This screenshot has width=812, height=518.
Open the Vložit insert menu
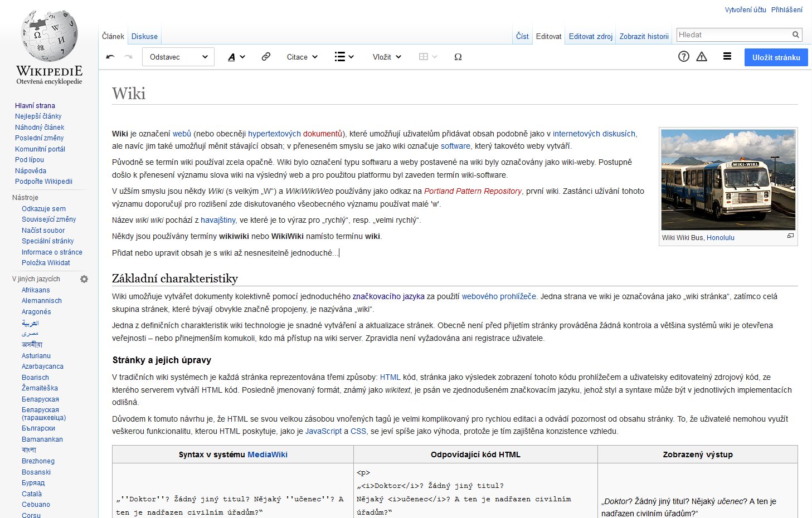[387, 57]
